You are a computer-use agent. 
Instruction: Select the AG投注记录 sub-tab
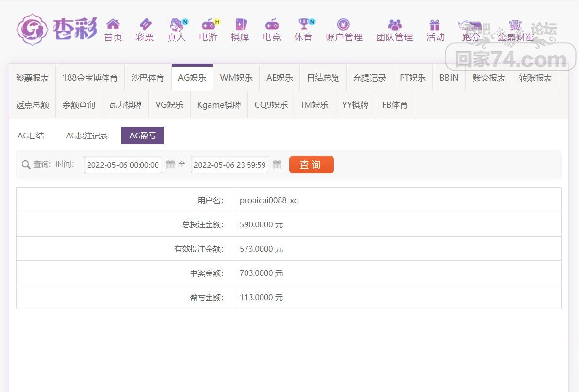87,136
